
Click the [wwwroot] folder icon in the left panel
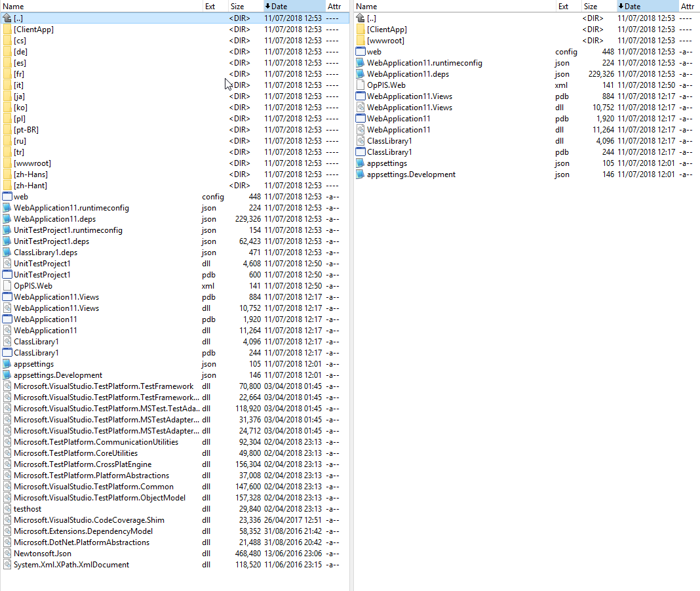tap(8, 163)
